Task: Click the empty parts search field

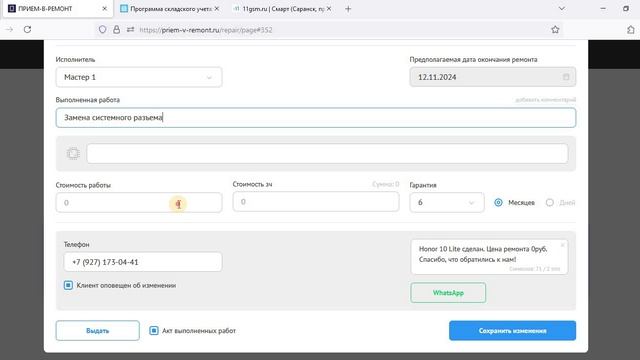Action: (327, 153)
